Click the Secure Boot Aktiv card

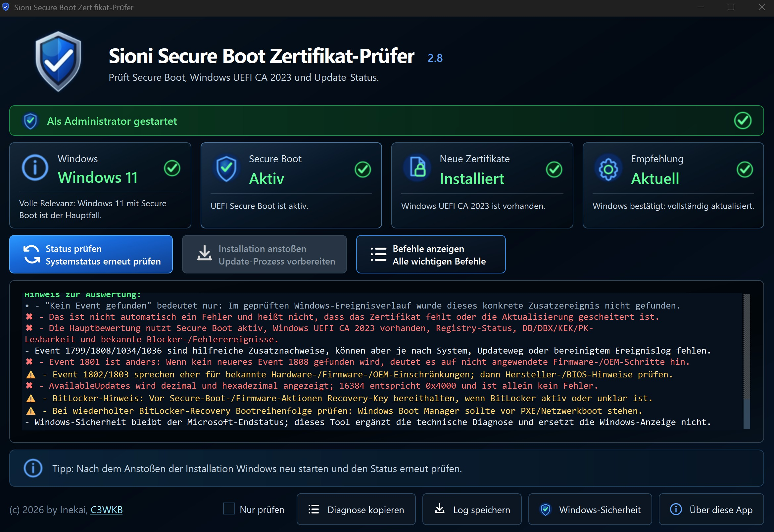point(291,185)
